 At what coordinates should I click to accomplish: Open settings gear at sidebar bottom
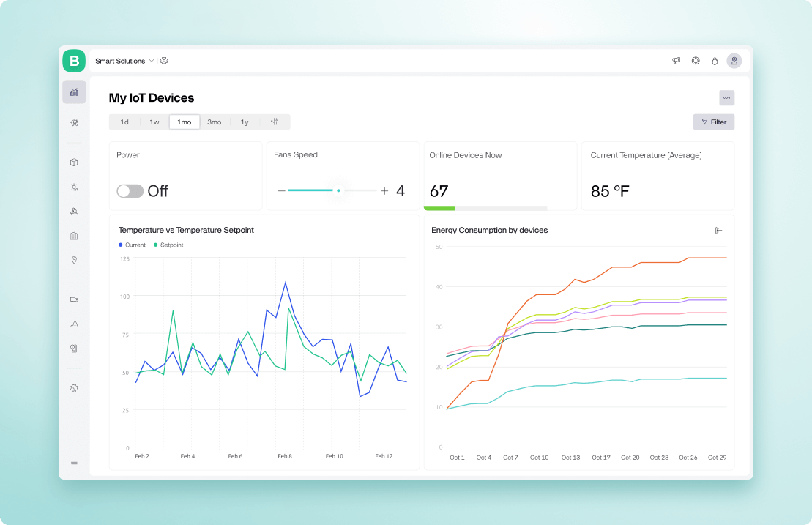click(74, 387)
